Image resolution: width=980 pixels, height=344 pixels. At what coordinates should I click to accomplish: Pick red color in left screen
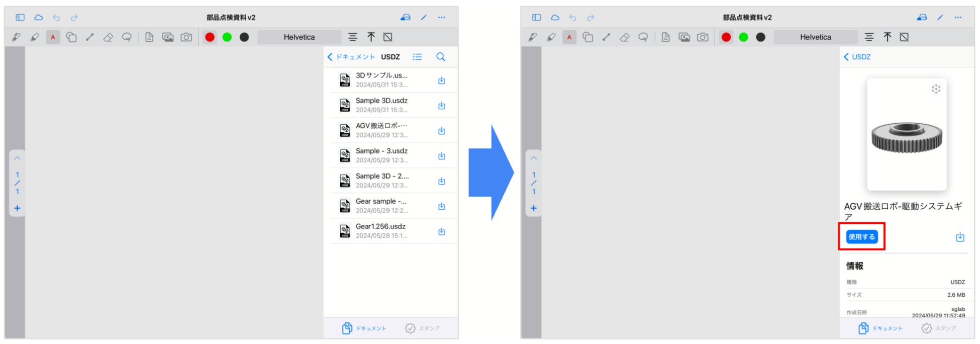point(210,37)
